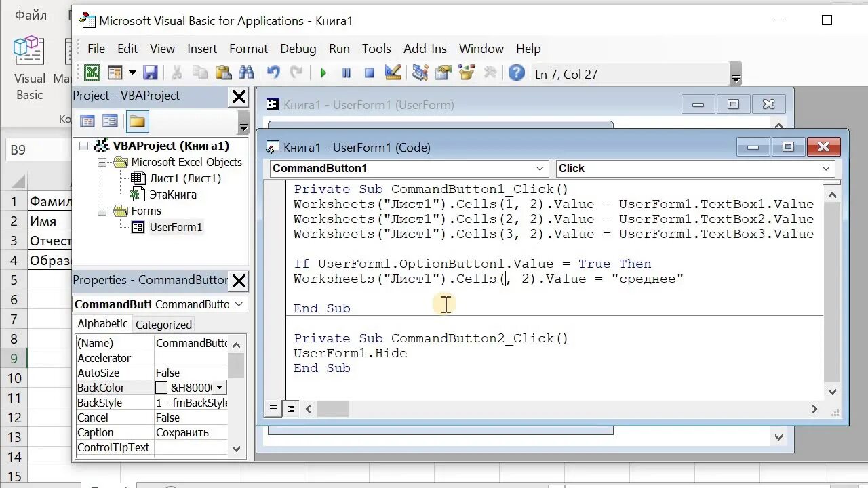
Task: Open the File menu
Action: 96,49
